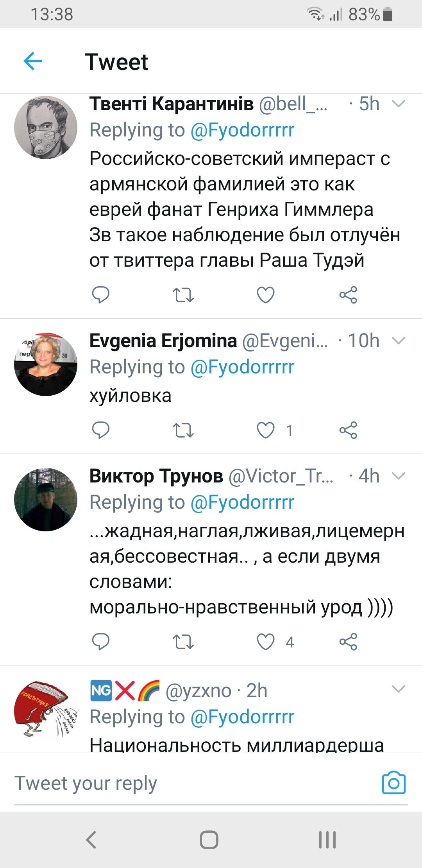The height and width of the screenshot is (868, 422).
Task: Open options chevron on Твенті Карантинів tweet
Action: (x=398, y=104)
